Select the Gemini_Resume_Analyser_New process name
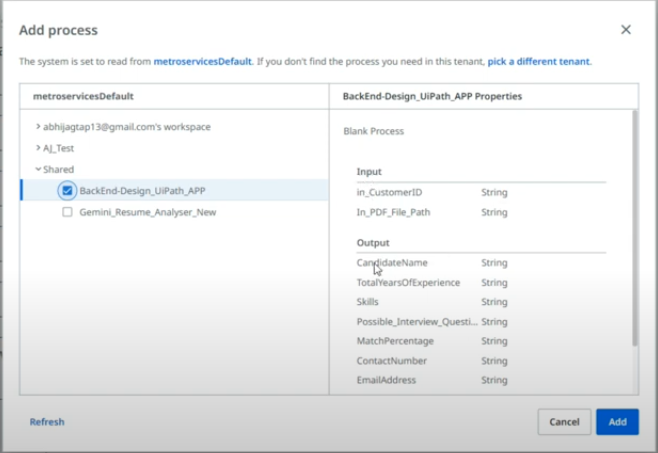Viewport: 658px width, 453px height. point(148,212)
